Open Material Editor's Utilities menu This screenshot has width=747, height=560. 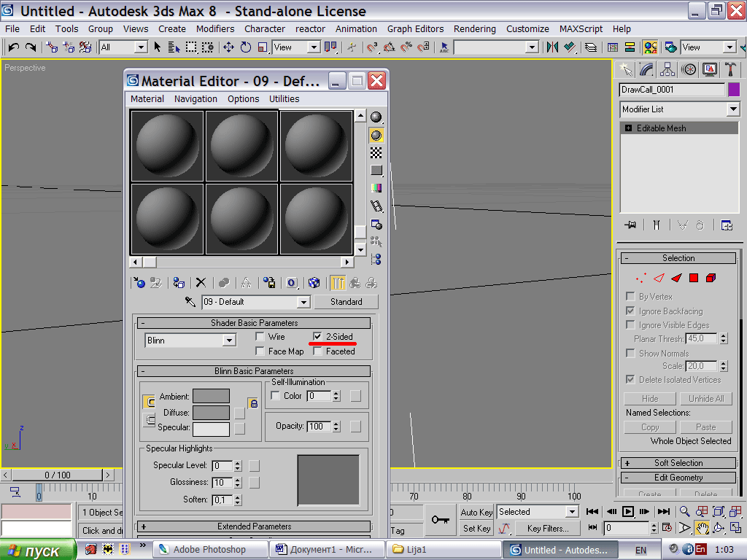click(x=284, y=99)
